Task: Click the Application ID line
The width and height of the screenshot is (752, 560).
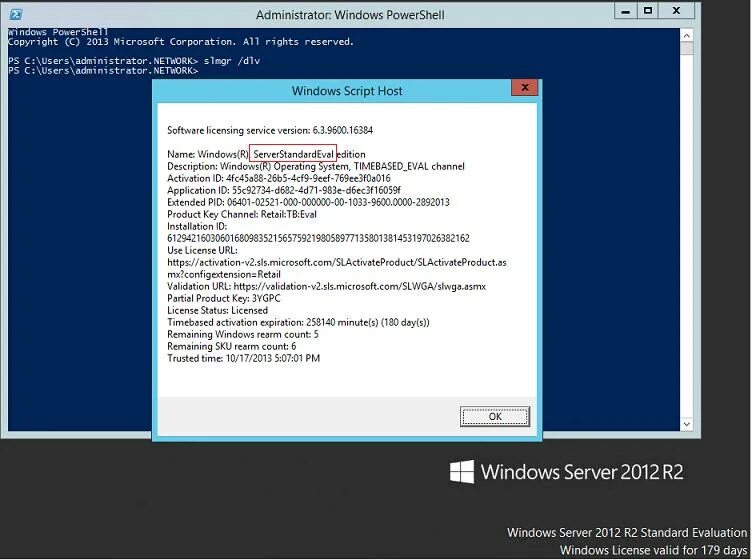Action: click(284, 190)
